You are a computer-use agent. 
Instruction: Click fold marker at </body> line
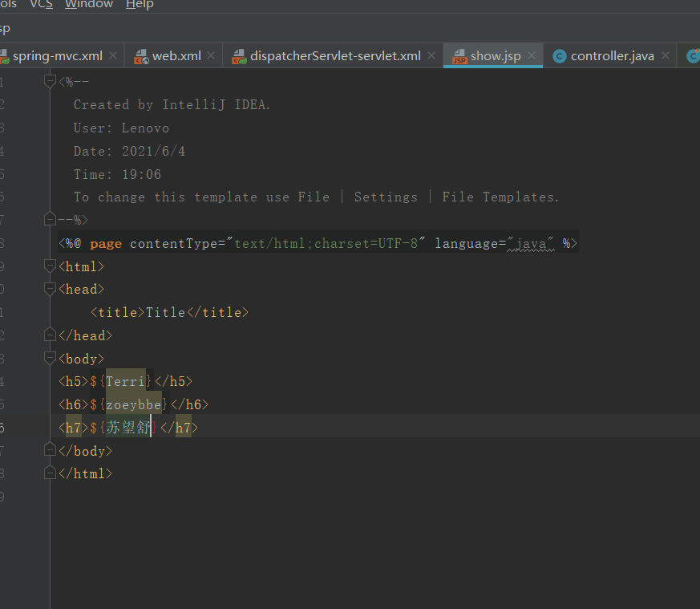50,450
